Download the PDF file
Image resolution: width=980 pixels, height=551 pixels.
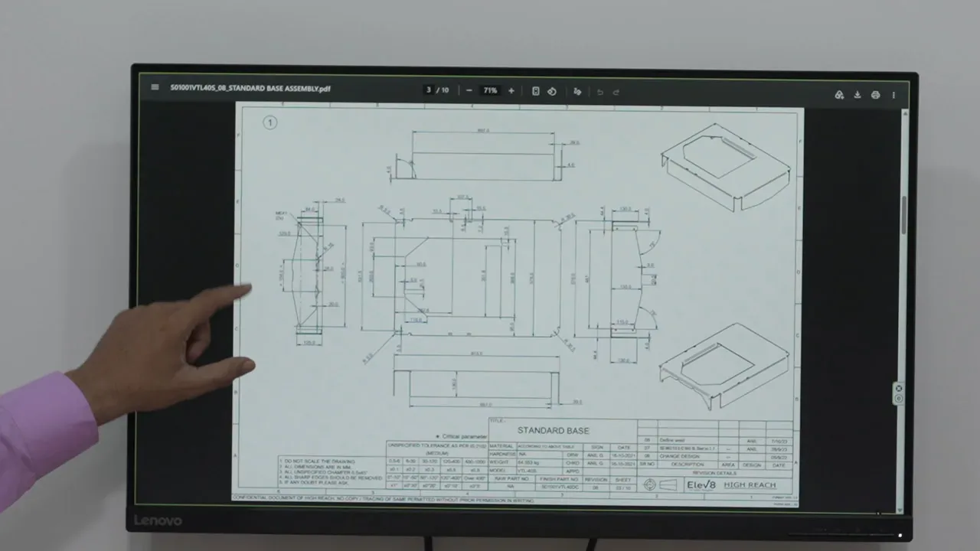click(857, 95)
